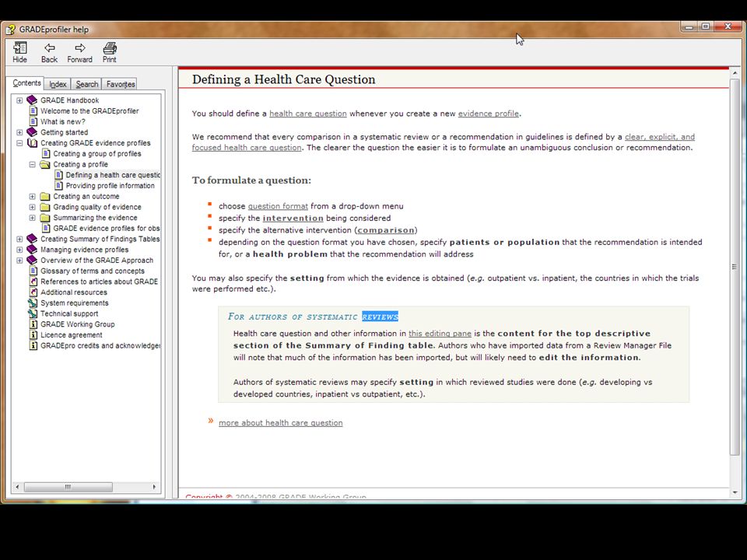Screen dimensions: 747x560
Task: Click the References to articles page icon
Action: tap(33, 282)
